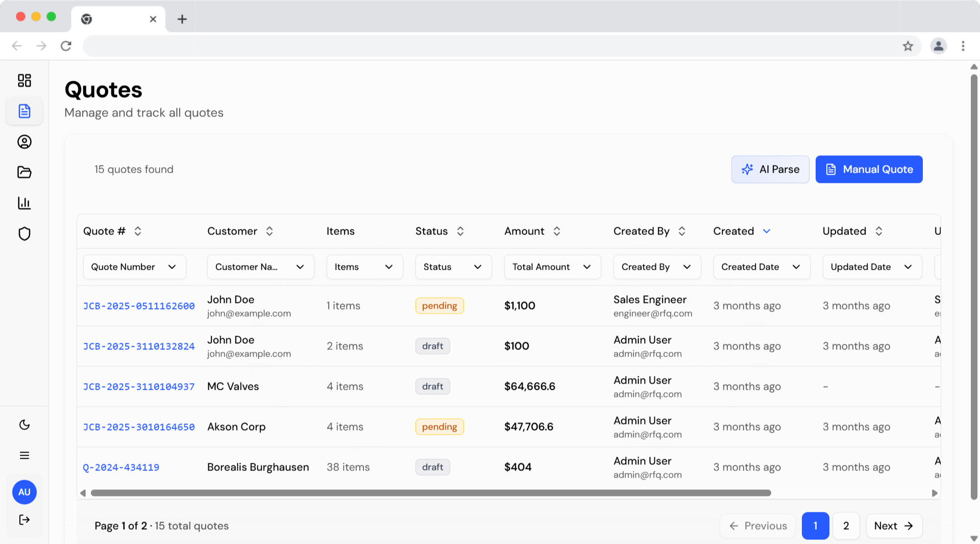Open quote JCB-2025-3010164650
This screenshot has width=980, height=544.
pyautogui.click(x=139, y=427)
